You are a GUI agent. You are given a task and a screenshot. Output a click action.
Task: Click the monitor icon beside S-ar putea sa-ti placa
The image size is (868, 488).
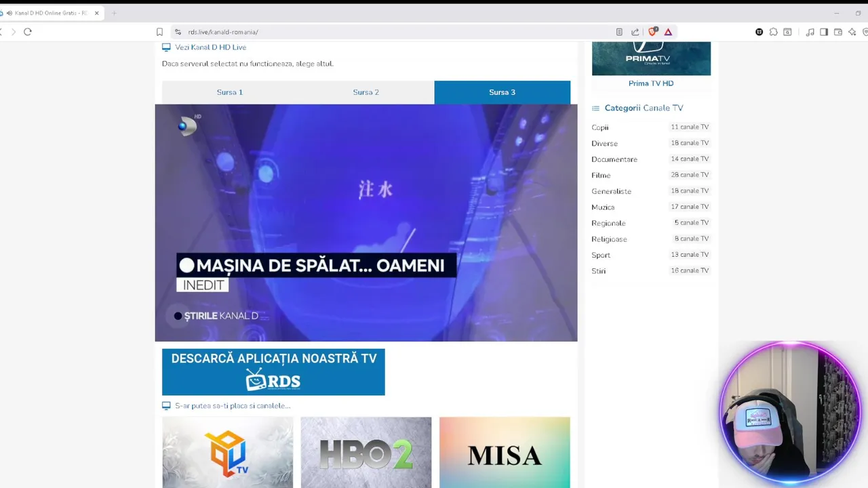pyautogui.click(x=166, y=406)
